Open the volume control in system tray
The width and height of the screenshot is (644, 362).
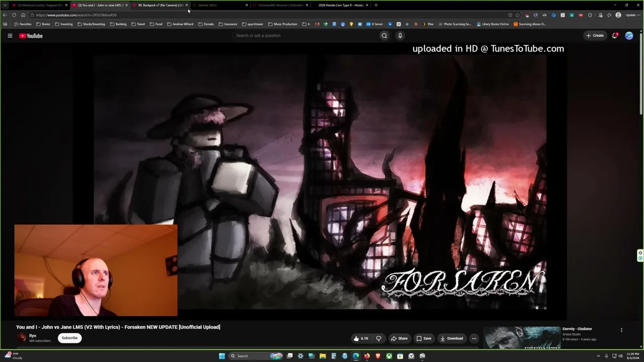[x=620, y=356]
